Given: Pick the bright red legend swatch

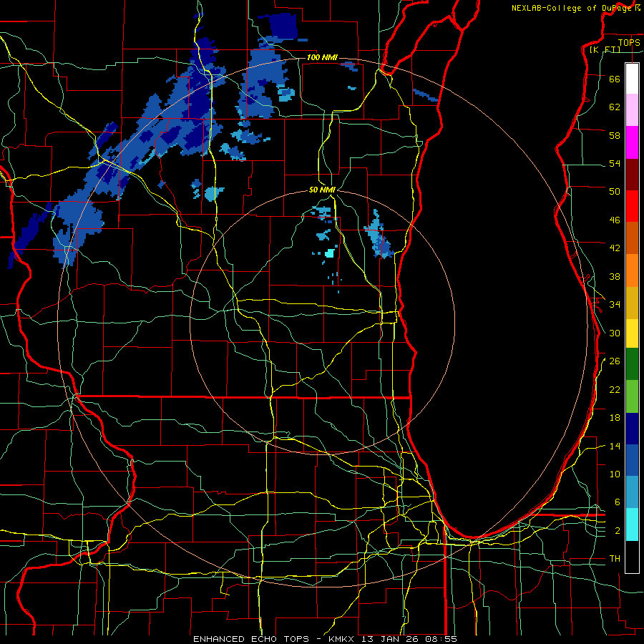Looking at the screenshot, I should 632,206.
